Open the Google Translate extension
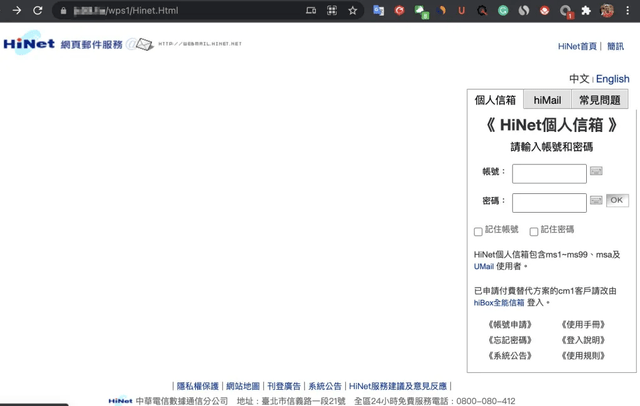The width and height of the screenshot is (640, 406). point(378,11)
